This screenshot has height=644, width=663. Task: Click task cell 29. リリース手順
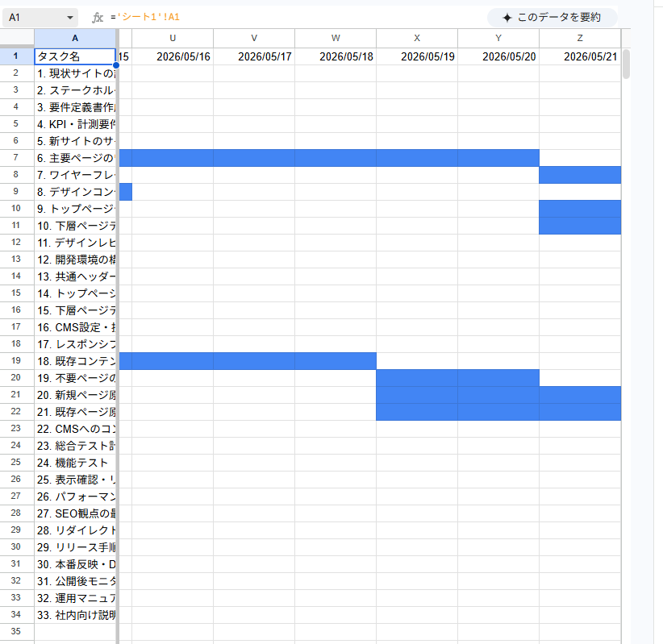75,547
